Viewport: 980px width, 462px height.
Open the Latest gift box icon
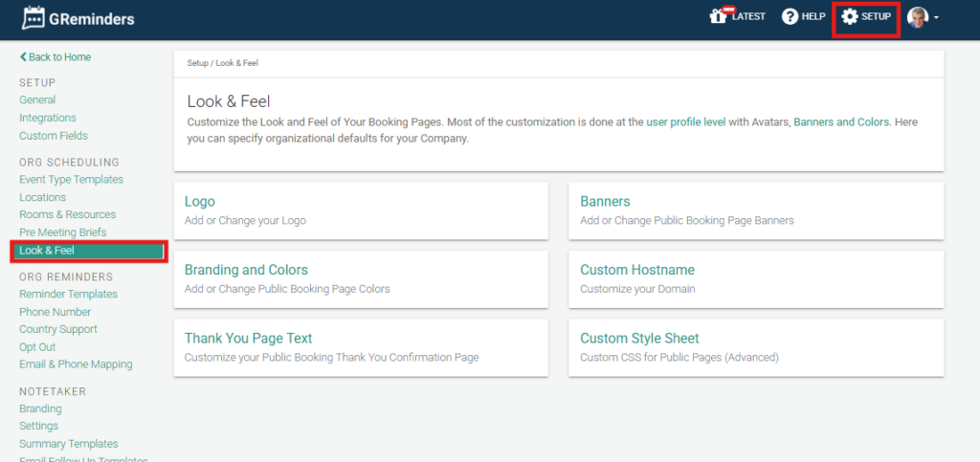coord(718,17)
